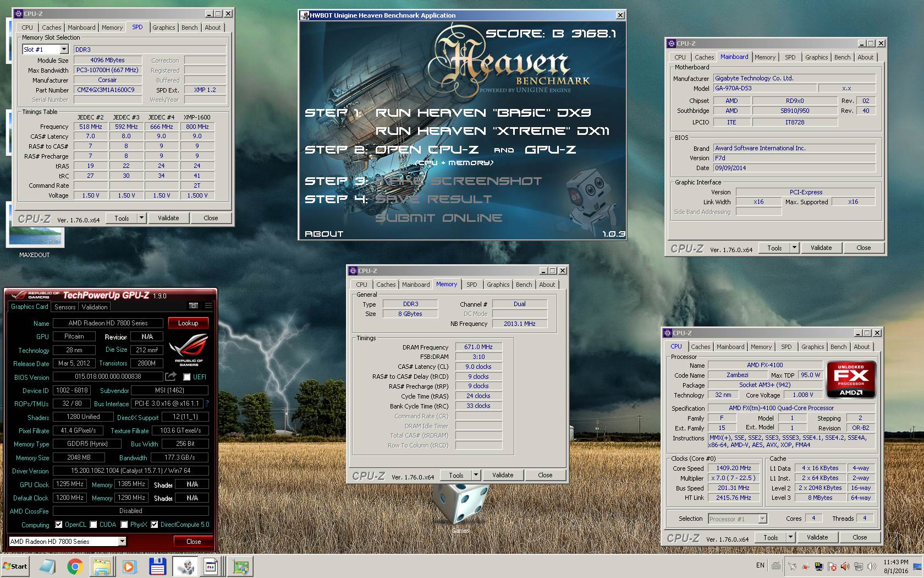Click the red speaker tray icon
This screenshot has width=924, height=578.
click(x=845, y=566)
